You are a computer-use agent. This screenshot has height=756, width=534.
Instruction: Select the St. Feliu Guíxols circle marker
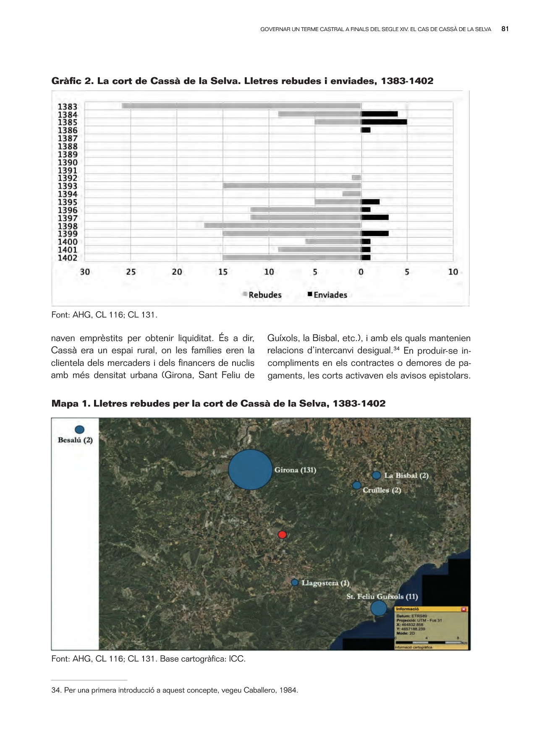(378, 608)
